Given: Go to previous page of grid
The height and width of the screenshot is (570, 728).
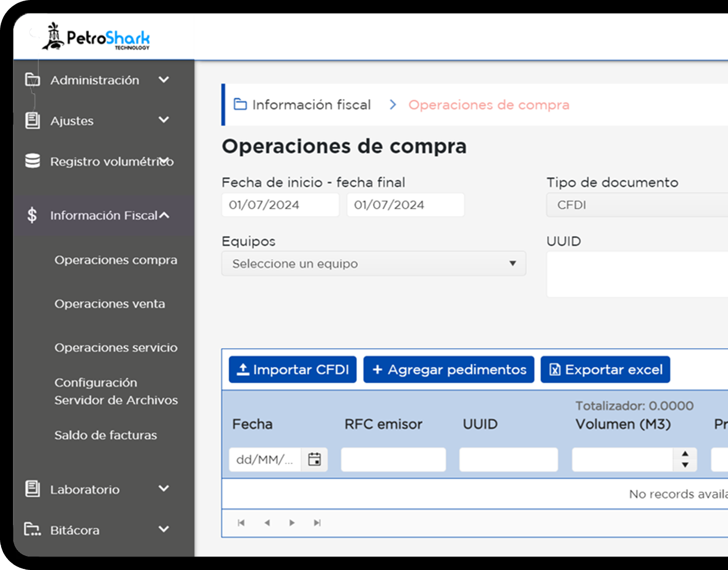Looking at the screenshot, I should (x=267, y=523).
